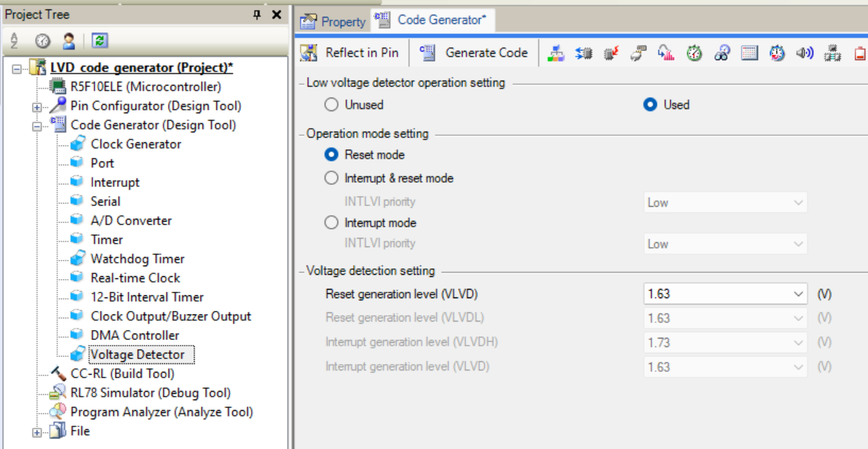Screen dimensions: 868x449
Task: Select Pin Configurator (Design Tool) item
Action: [156, 106]
